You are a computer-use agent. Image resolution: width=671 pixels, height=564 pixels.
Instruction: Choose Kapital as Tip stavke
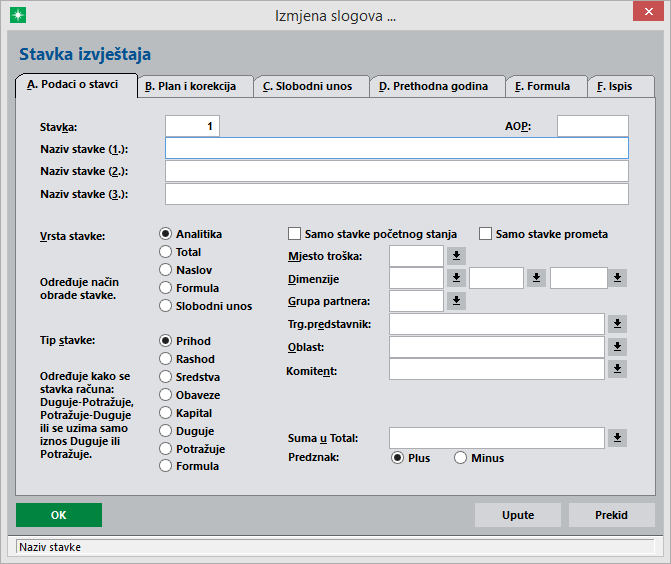coord(186,413)
